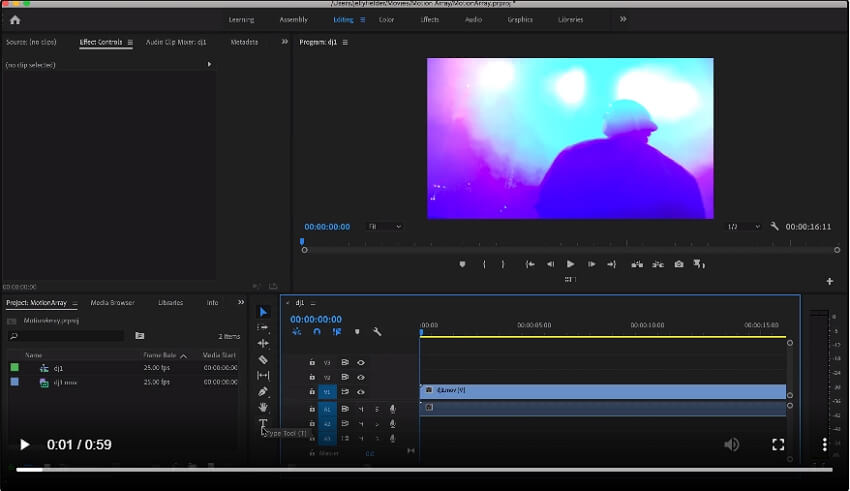Screen dimensions: 850x491
Task: Expand hidden source panel tabs
Action: coord(285,42)
